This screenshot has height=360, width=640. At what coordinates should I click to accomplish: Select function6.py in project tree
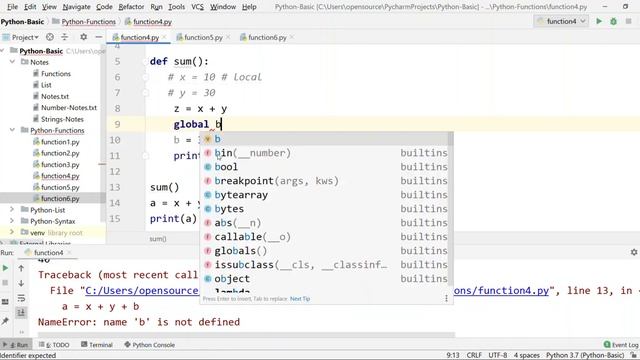60,198
